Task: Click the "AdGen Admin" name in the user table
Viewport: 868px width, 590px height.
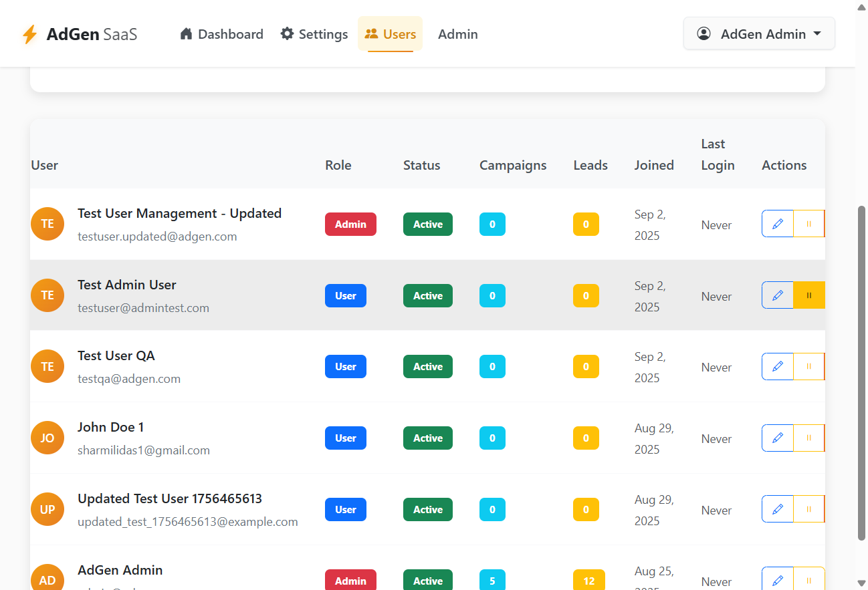Action: (x=120, y=570)
